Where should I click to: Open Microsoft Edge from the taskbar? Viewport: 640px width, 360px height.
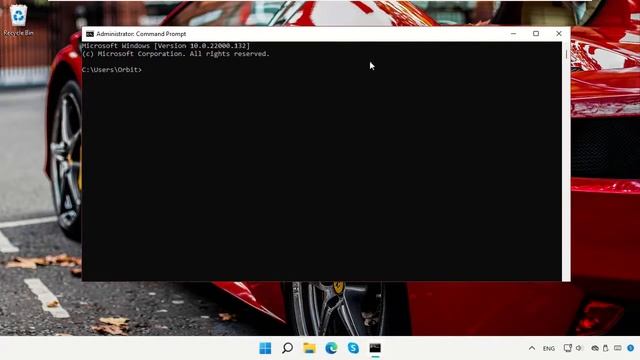coord(331,348)
